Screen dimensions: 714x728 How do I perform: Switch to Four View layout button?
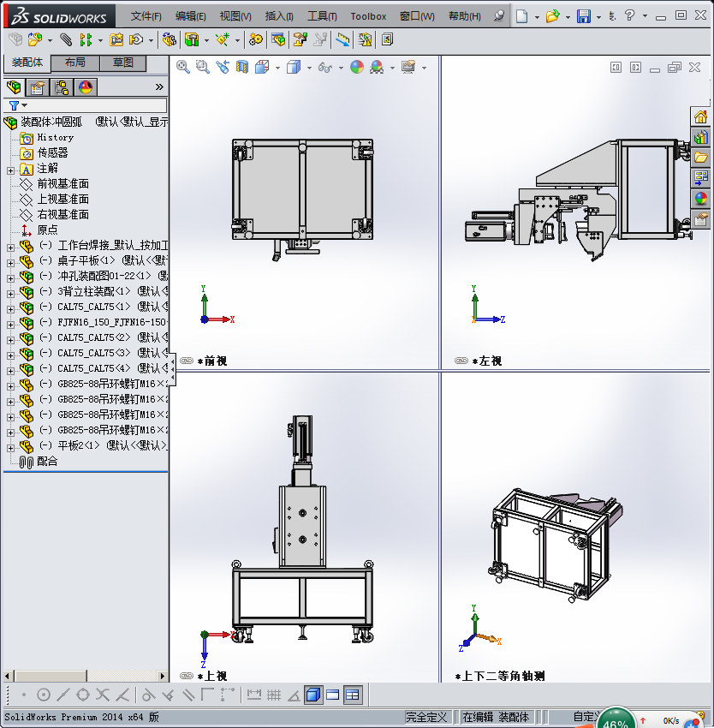(353, 695)
